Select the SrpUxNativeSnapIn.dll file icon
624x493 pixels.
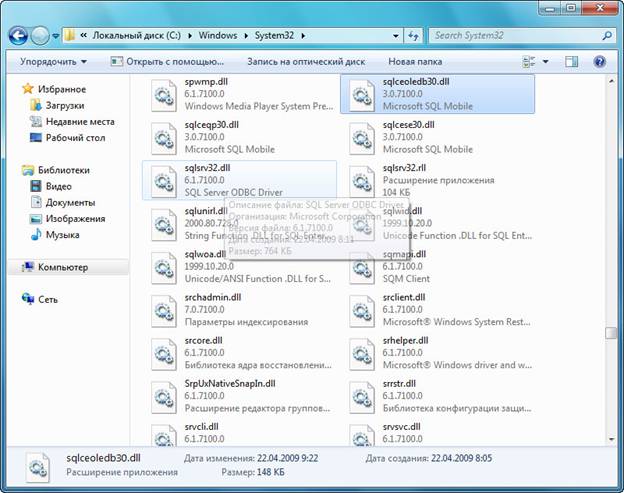164,397
